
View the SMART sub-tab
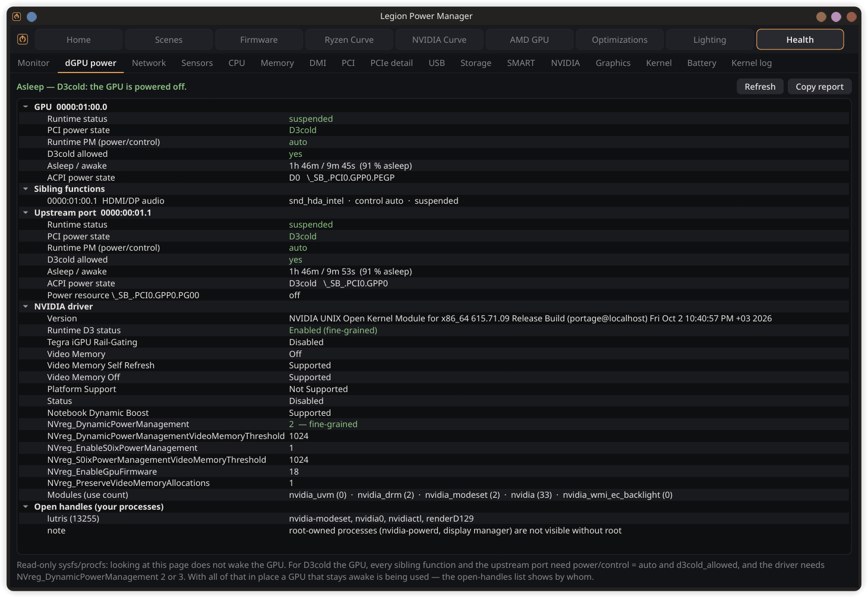click(x=521, y=63)
